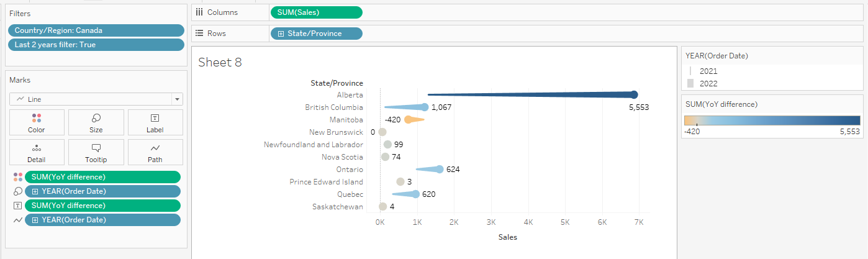Click the Rows shelf icon
Viewport: 868px width, 259px height.
coord(199,34)
